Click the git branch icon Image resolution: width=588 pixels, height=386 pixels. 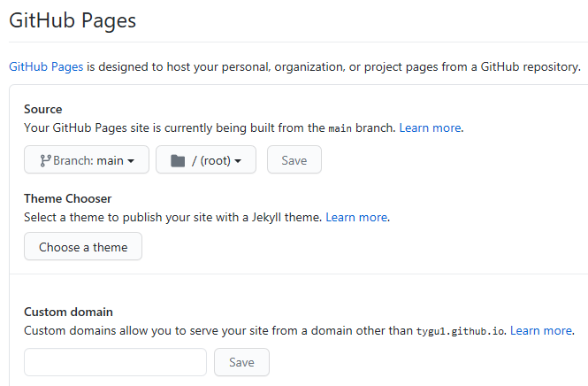[45, 160]
